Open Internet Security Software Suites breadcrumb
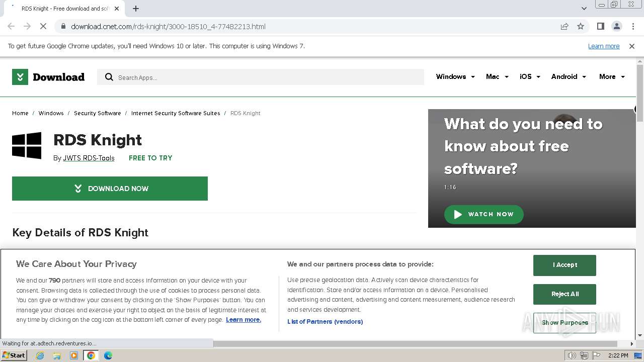Screen dimensions: 644x362 (176, 113)
